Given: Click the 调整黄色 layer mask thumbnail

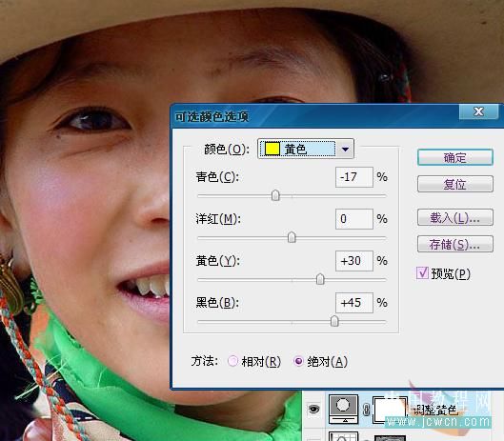Looking at the screenshot, I should click(390, 409).
